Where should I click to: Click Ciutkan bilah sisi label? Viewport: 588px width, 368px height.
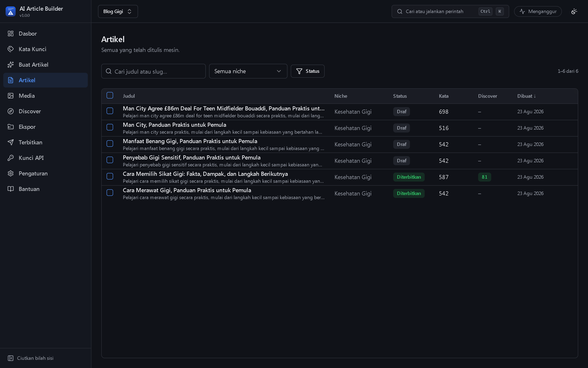click(35, 358)
